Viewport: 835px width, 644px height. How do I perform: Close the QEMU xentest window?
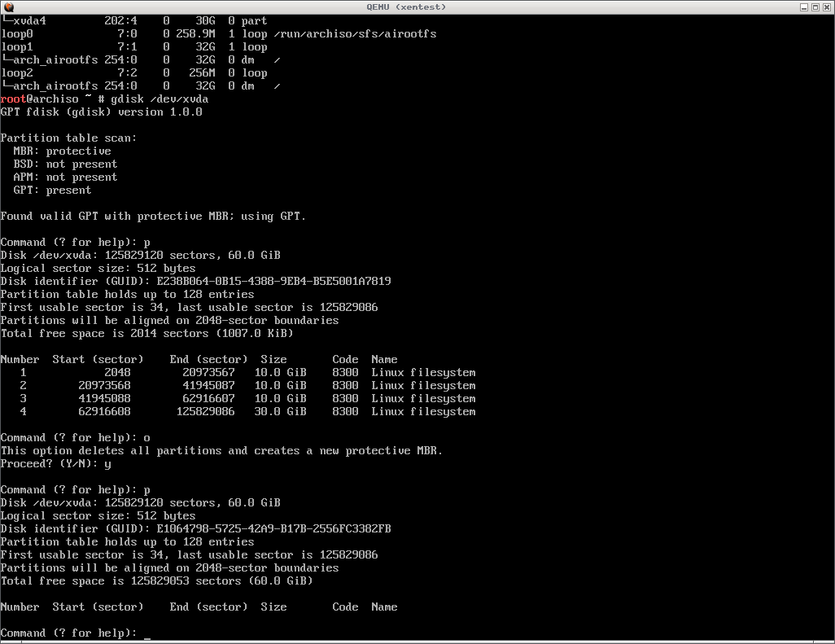tap(827, 7)
